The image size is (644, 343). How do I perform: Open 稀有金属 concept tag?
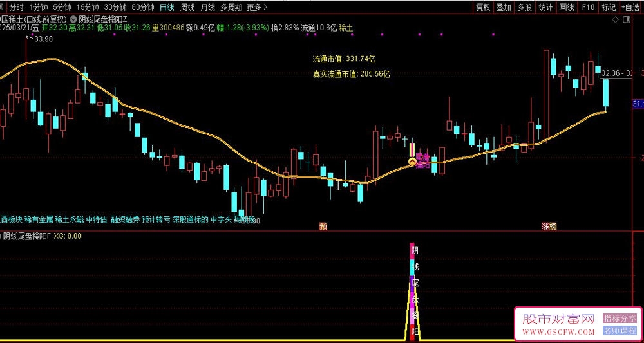point(39,219)
